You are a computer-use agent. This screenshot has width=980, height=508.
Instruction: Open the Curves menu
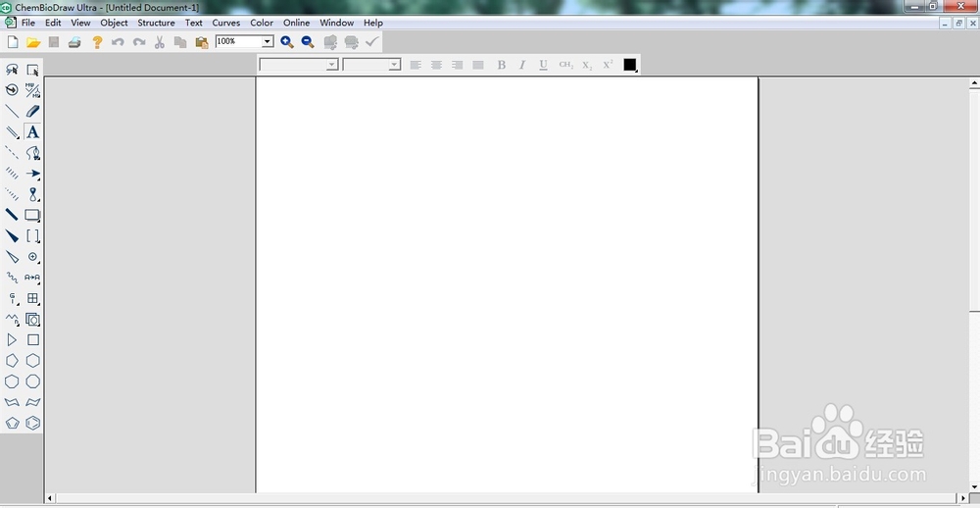(x=226, y=23)
